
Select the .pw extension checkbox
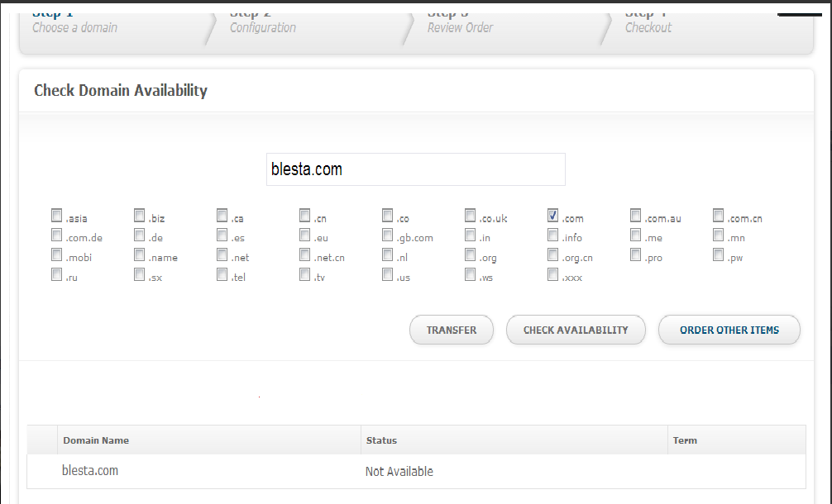tap(719, 255)
